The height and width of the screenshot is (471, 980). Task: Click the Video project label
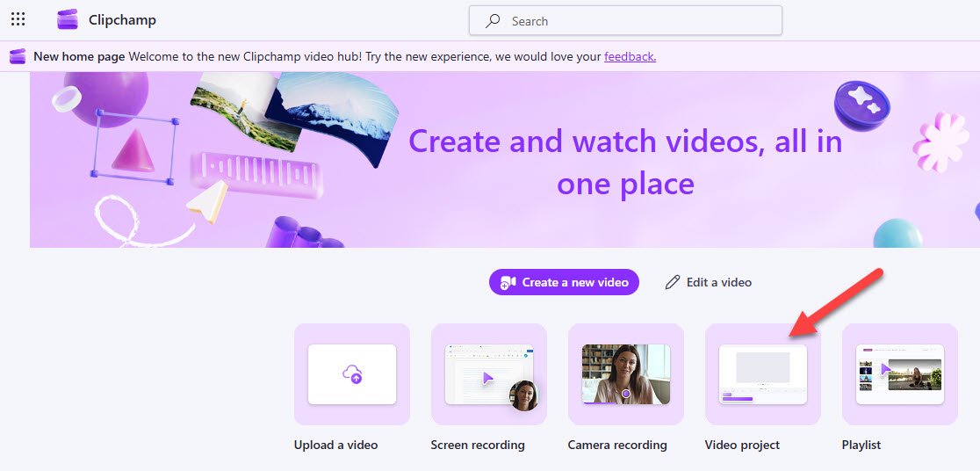point(742,445)
